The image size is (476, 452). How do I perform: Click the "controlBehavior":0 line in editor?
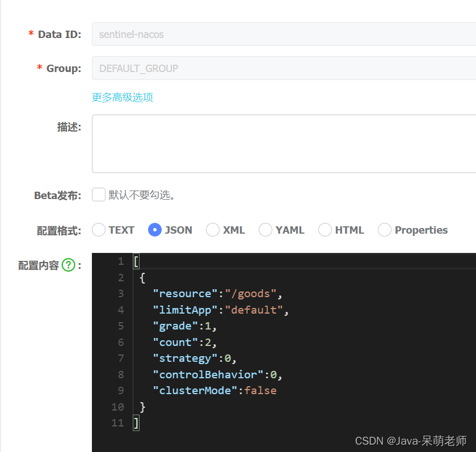click(x=217, y=375)
